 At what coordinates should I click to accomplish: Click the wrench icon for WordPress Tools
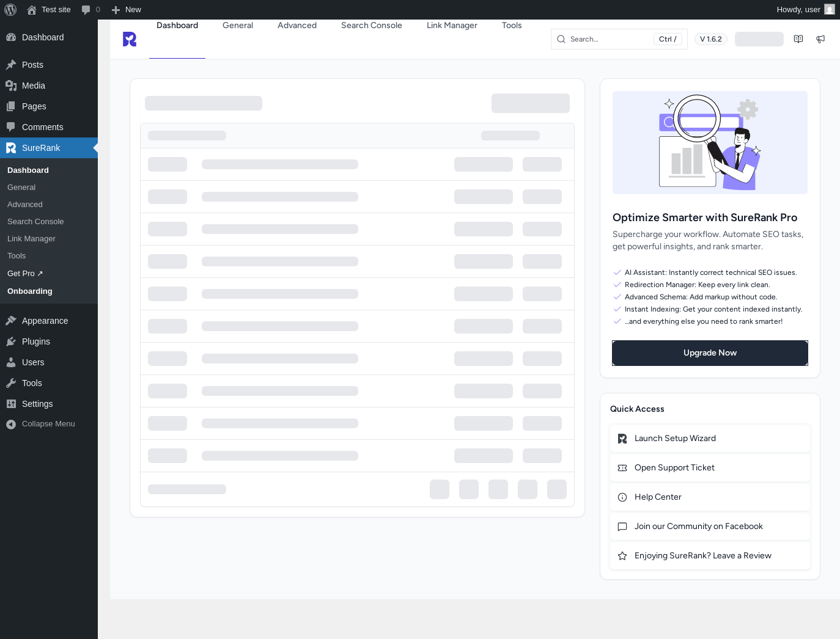pos(11,383)
